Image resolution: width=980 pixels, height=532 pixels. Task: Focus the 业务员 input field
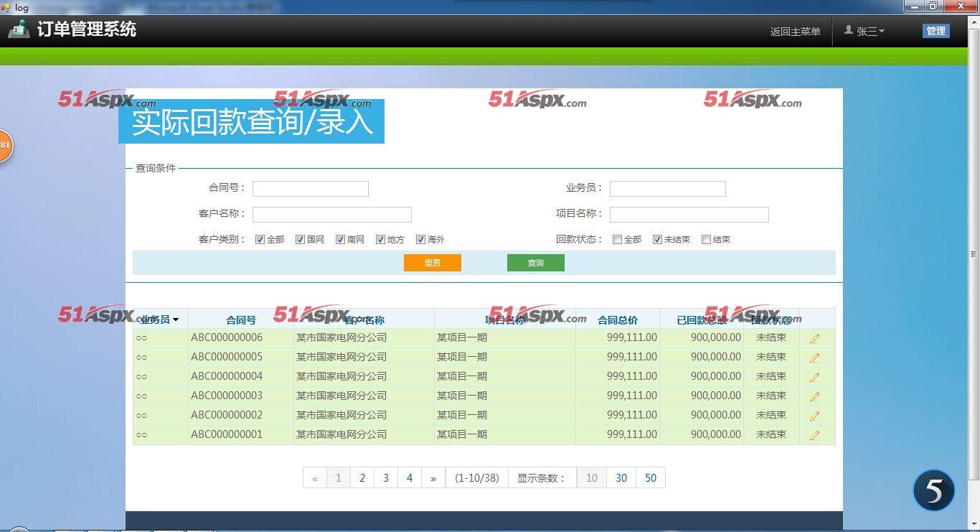click(668, 189)
